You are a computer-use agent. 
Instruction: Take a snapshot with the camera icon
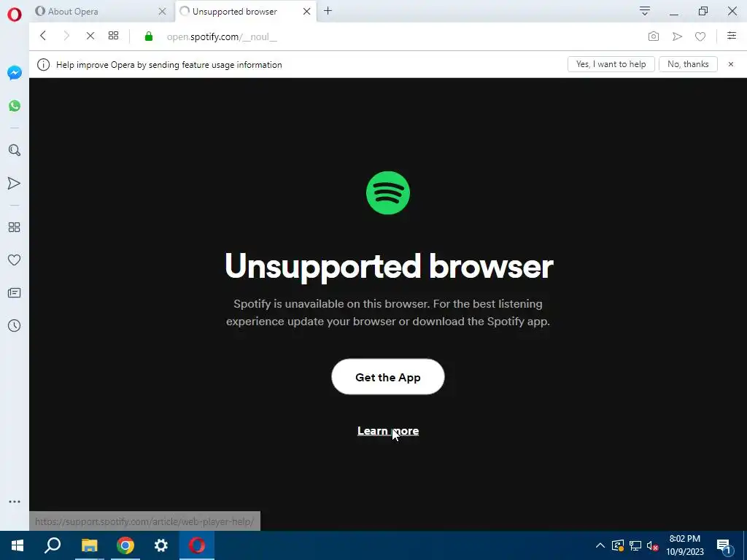click(654, 36)
